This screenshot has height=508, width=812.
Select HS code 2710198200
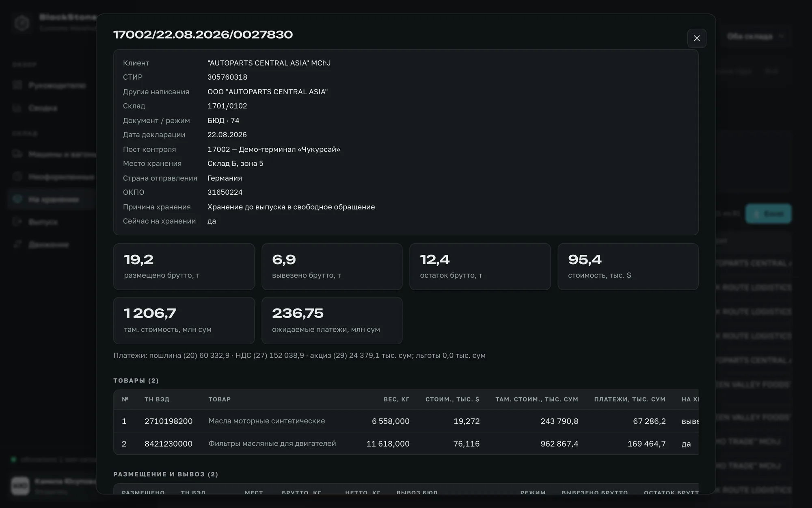(x=168, y=421)
